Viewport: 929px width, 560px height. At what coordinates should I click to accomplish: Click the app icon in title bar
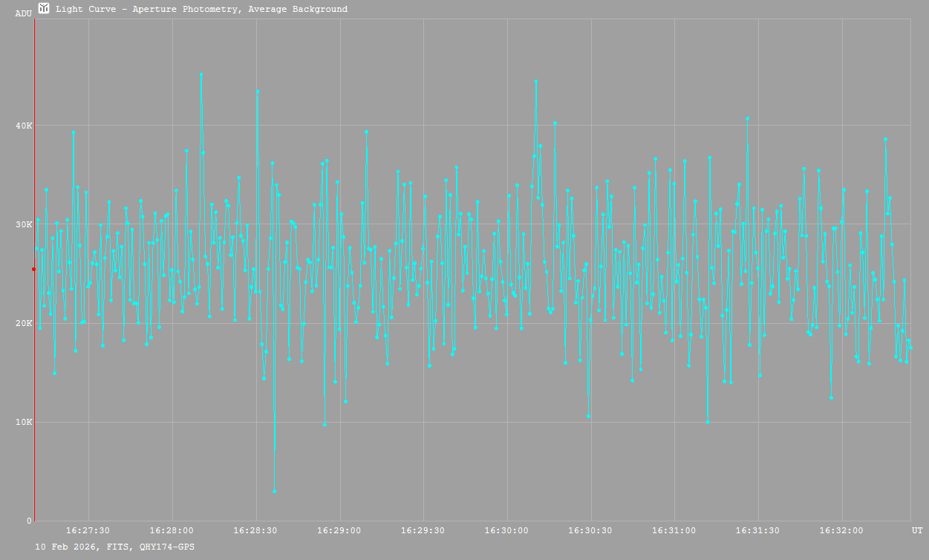click(x=45, y=9)
